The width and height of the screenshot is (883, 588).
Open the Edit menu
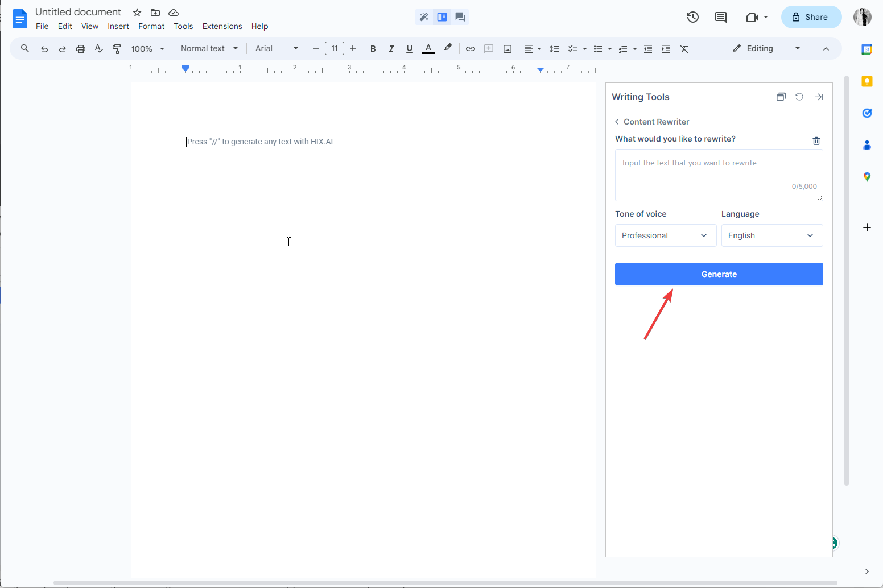click(65, 26)
